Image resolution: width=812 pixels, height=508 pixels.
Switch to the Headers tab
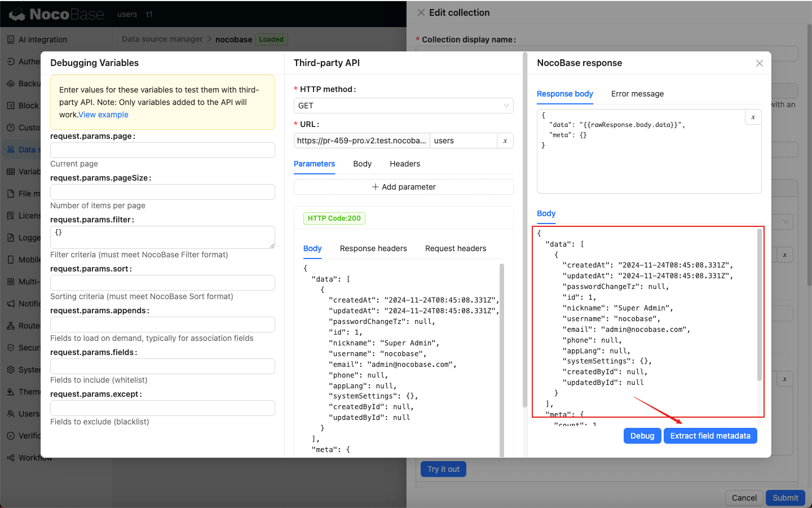tap(404, 164)
